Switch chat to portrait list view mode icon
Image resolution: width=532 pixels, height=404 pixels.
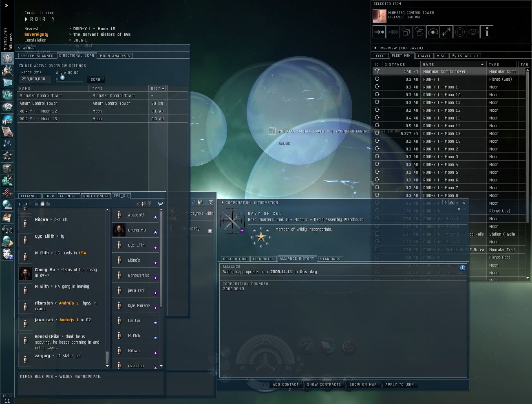click(48, 203)
